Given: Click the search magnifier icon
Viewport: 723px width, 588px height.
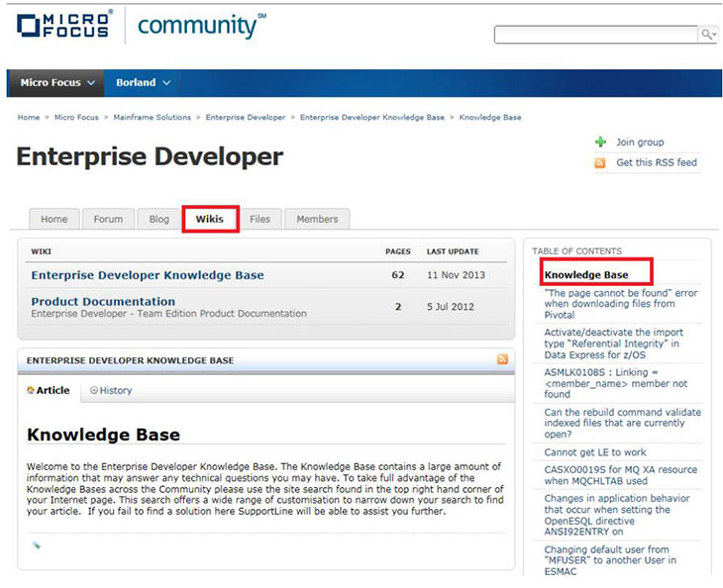Looking at the screenshot, I should tap(707, 34).
